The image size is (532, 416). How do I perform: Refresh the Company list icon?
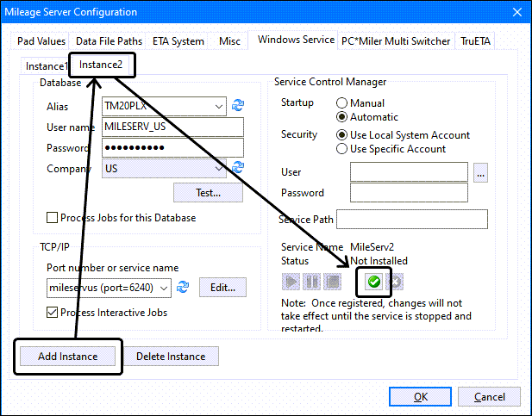(x=238, y=168)
